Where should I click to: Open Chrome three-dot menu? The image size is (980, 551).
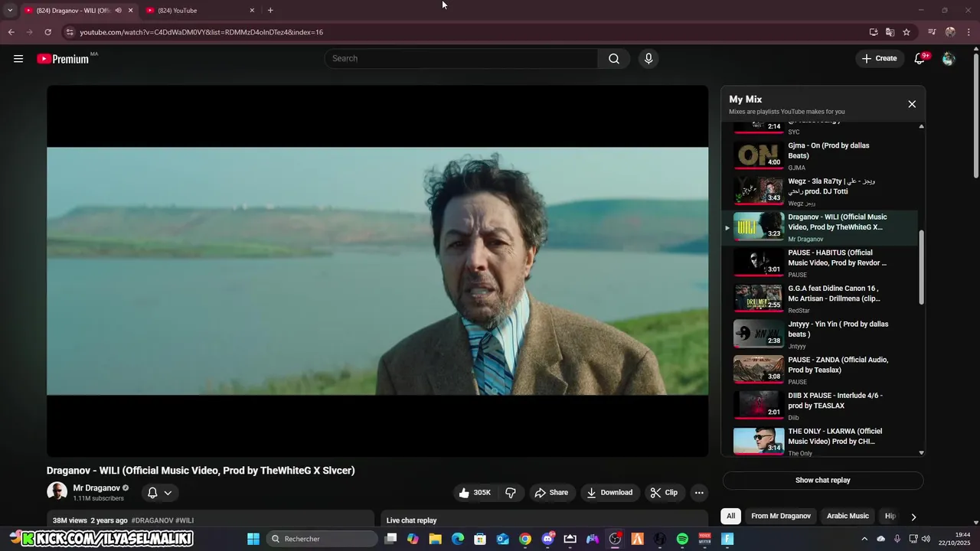tap(969, 32)
